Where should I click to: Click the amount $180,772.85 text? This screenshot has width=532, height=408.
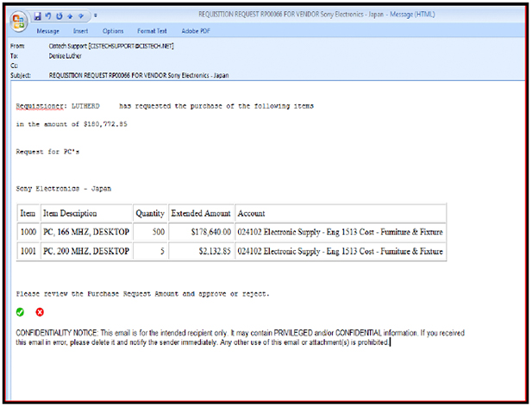point(105,124)
